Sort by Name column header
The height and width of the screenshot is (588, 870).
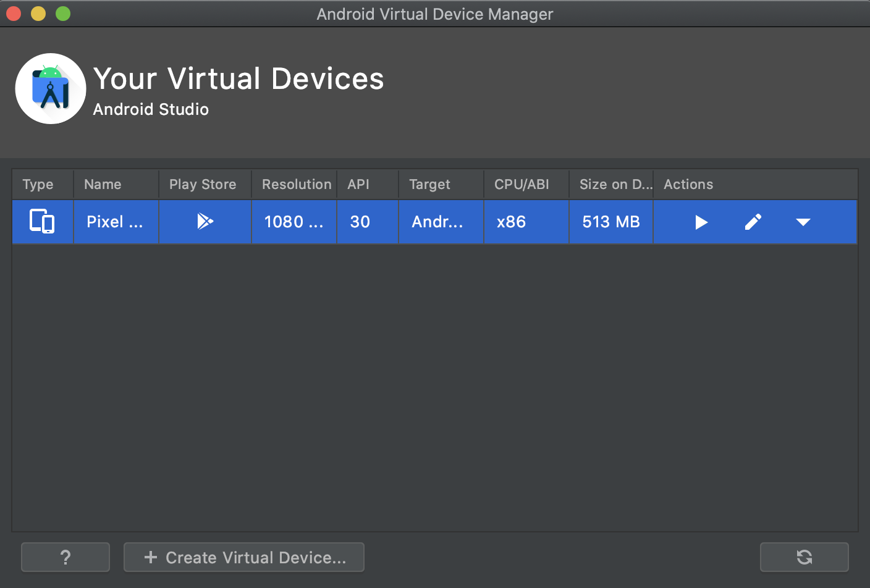tap(116, 184)
